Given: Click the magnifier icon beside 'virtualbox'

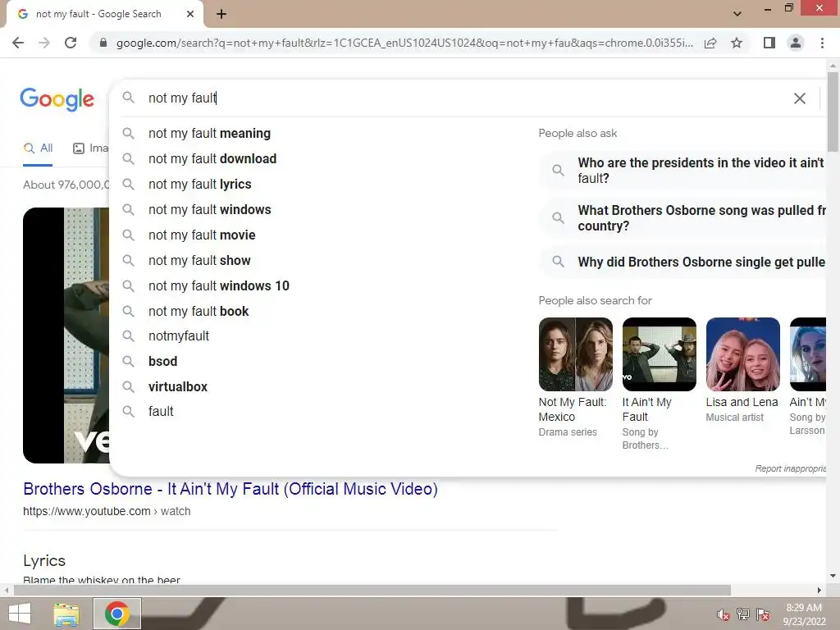Looking at the screenshot, I should tap(128, 386).
